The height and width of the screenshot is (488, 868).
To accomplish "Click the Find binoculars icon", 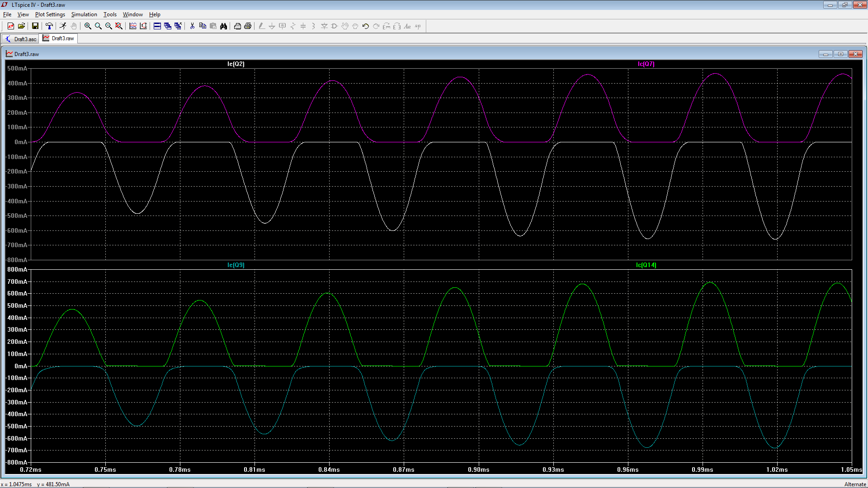I will click(223, 26).
